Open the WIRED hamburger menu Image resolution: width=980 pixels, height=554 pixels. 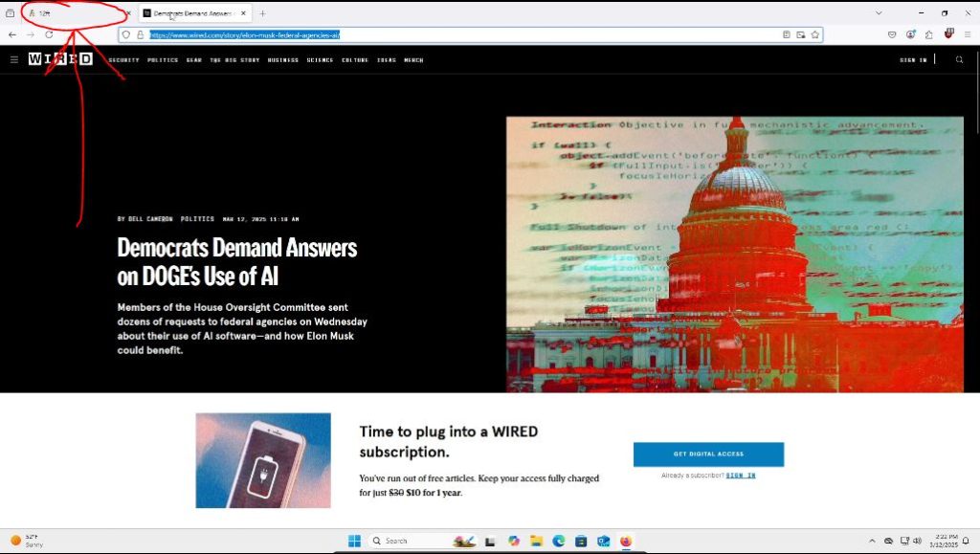13,60
